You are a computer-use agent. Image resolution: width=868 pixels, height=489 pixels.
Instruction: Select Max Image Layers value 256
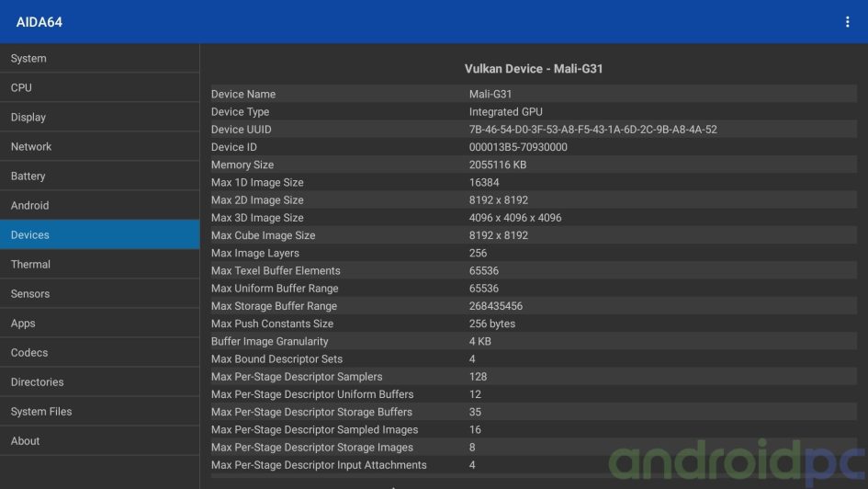click(x=478, y=253)
